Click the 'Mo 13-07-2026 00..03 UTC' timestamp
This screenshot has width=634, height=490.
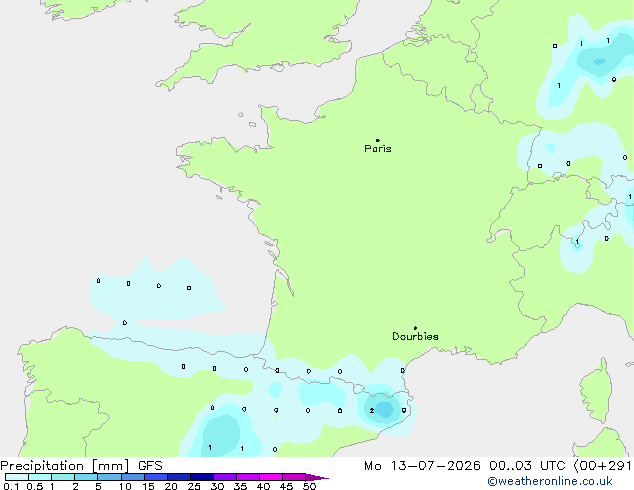464,466
